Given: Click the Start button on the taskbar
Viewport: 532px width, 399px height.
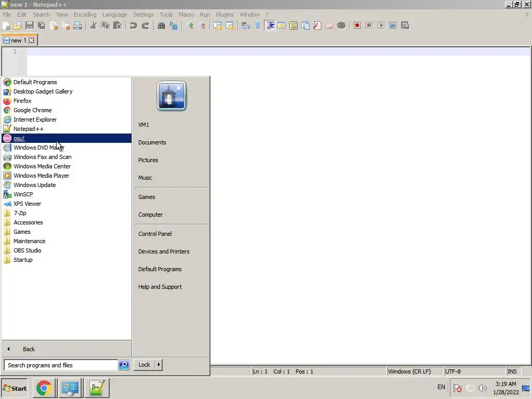Looking at the screenshot, I should 15,388.
